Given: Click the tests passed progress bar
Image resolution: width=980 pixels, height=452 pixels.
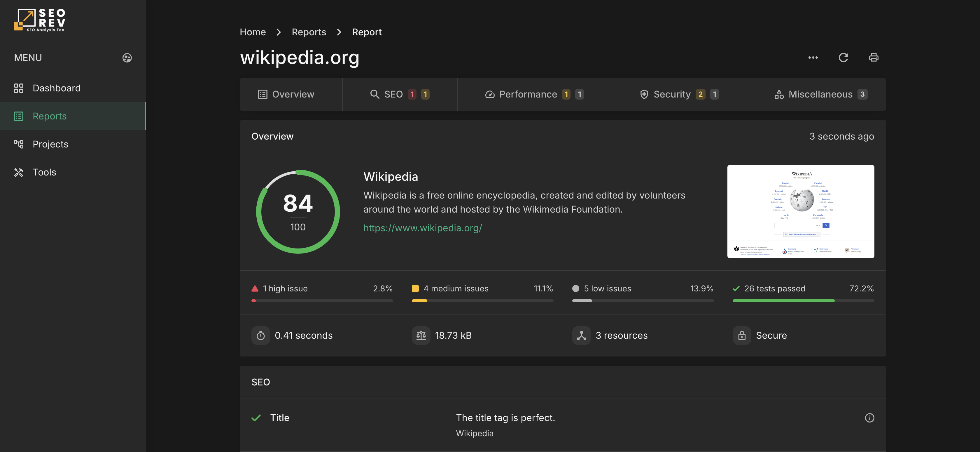Looking at the screenshot, I should (x=803, y=301).
